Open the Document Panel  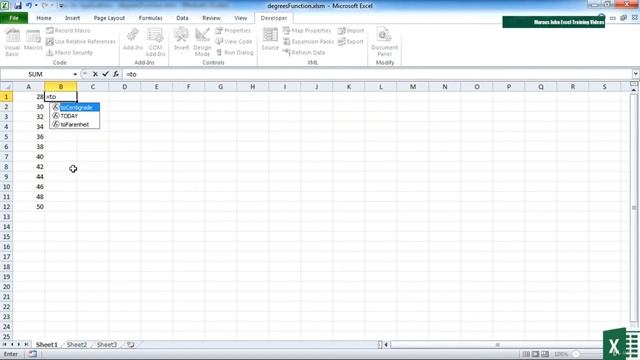point(384,42)
